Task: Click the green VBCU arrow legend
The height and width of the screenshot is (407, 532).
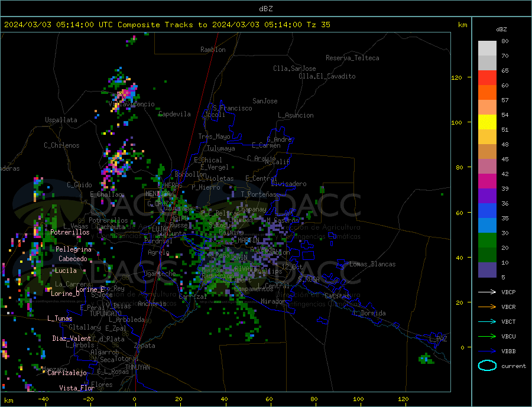Action: (x=487, y=337)
